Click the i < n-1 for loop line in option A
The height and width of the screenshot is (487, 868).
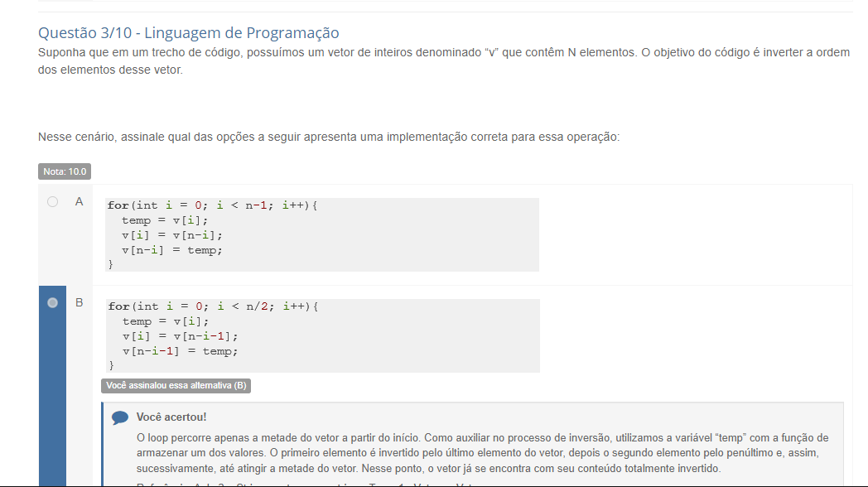point(213,205)
